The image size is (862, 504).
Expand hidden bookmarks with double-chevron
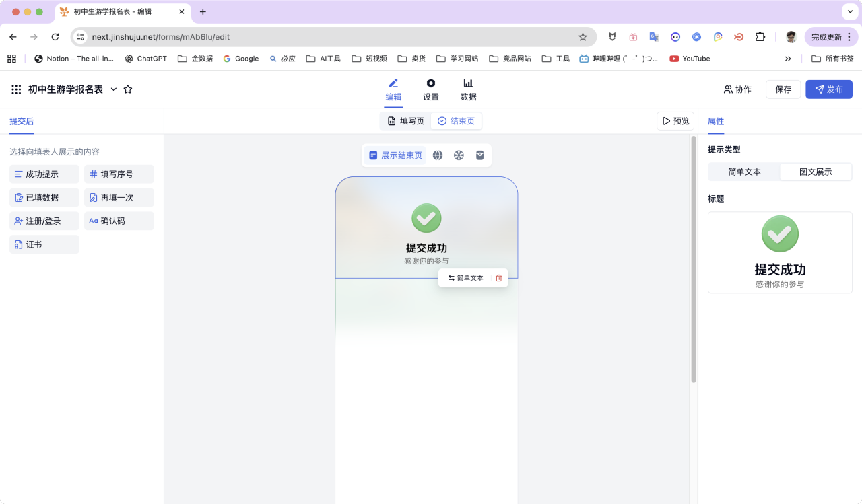tap(788, 59)
